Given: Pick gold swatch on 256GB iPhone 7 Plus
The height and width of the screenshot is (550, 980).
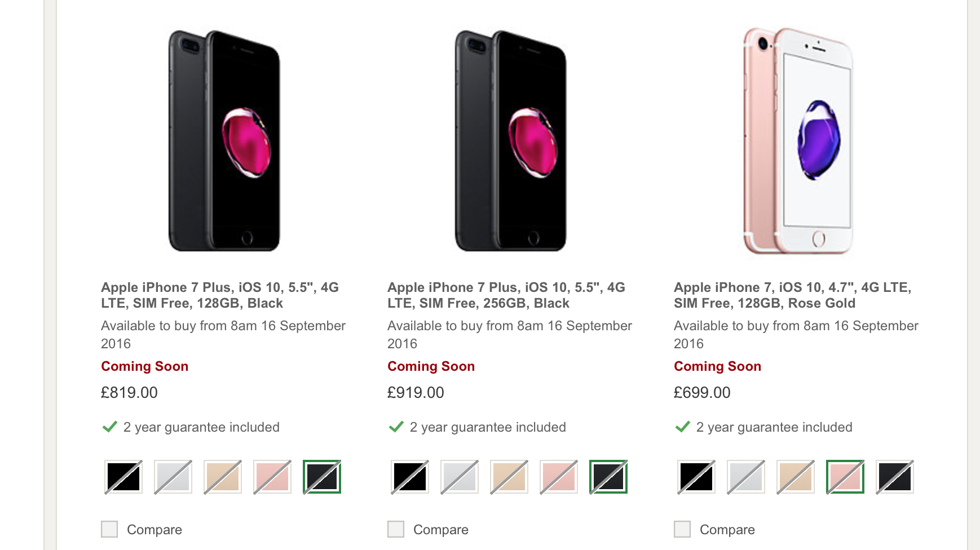Looking at the screenshot, I should [x=509, y=477].
